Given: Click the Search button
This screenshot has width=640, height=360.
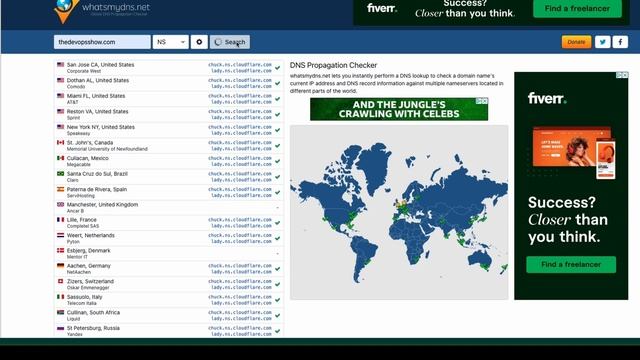Looking at the screenshot, I should pos(230,42).
